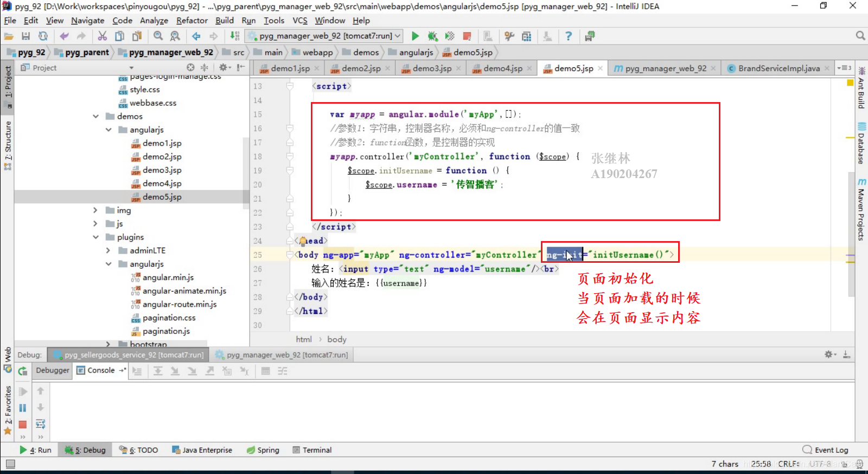
Task: Open the Console tab in Debug
Action: click(100, 370)
